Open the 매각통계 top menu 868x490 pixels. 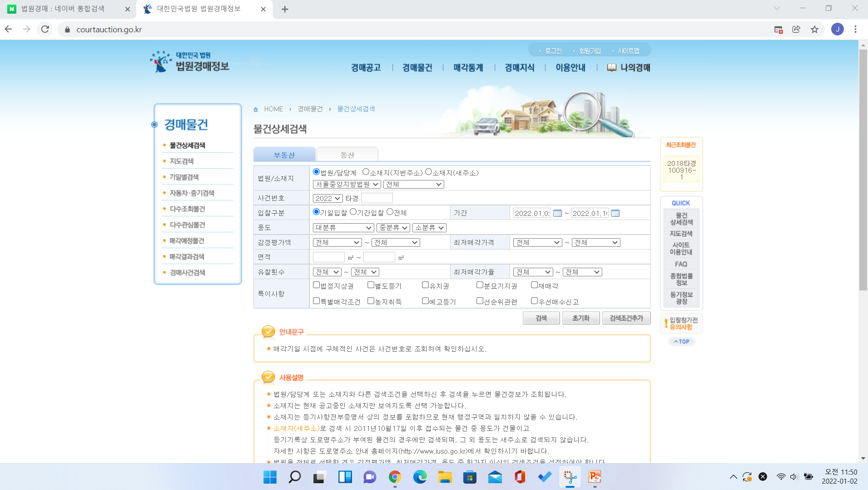(468, 68)
